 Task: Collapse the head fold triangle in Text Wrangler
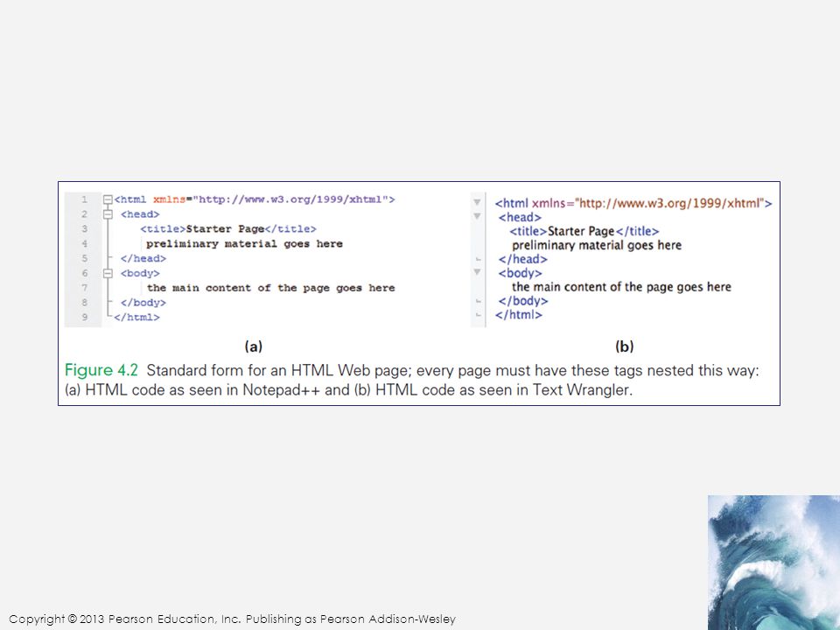(477, 216)
